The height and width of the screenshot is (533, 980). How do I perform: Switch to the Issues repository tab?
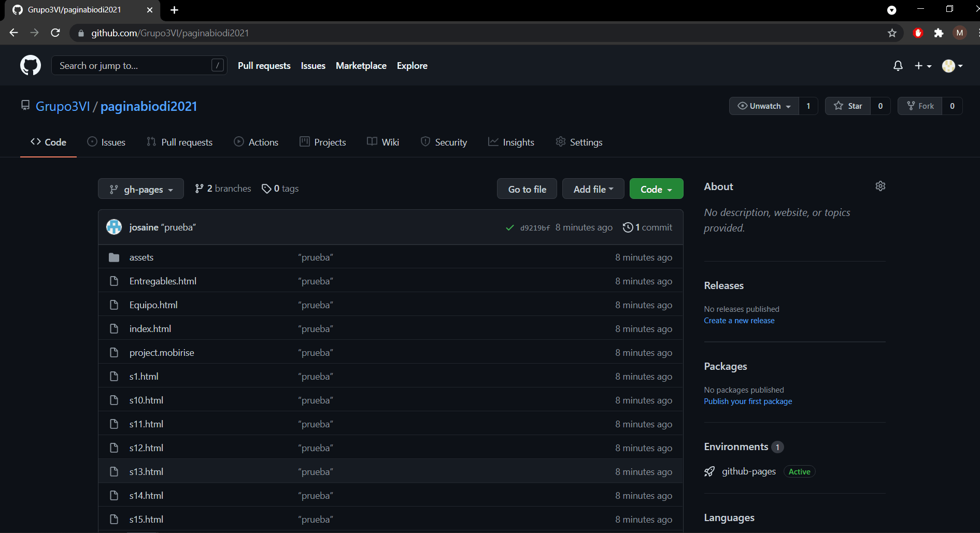pos(106,142)
